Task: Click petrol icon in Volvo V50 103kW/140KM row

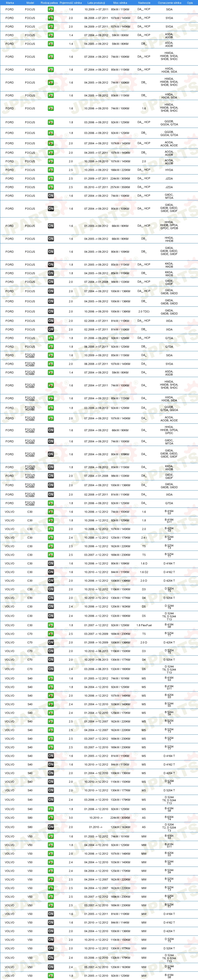Action: [x=51, y=863]
